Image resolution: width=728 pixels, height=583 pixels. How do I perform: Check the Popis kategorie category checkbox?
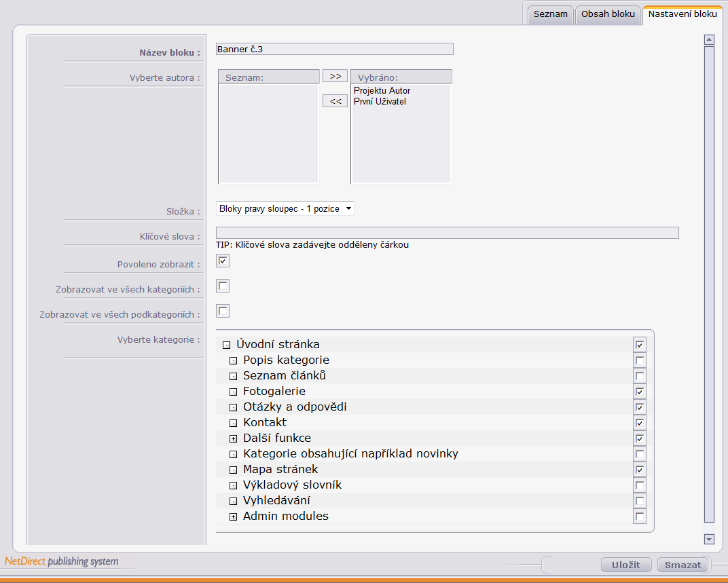click(640, 360)
